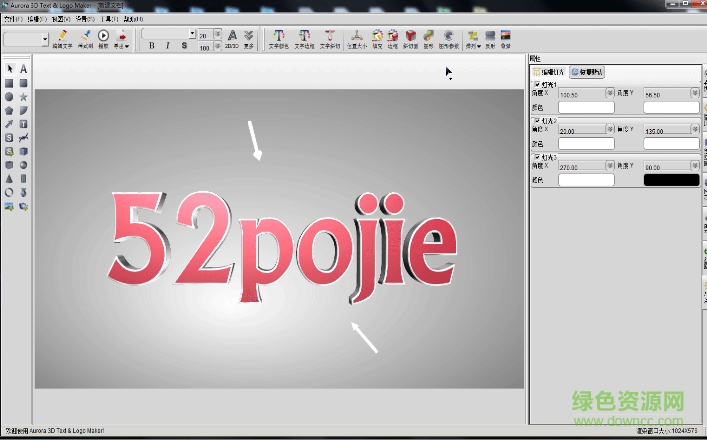Toggle bold text formatting

pyautogui.click(x=151, y=45)
